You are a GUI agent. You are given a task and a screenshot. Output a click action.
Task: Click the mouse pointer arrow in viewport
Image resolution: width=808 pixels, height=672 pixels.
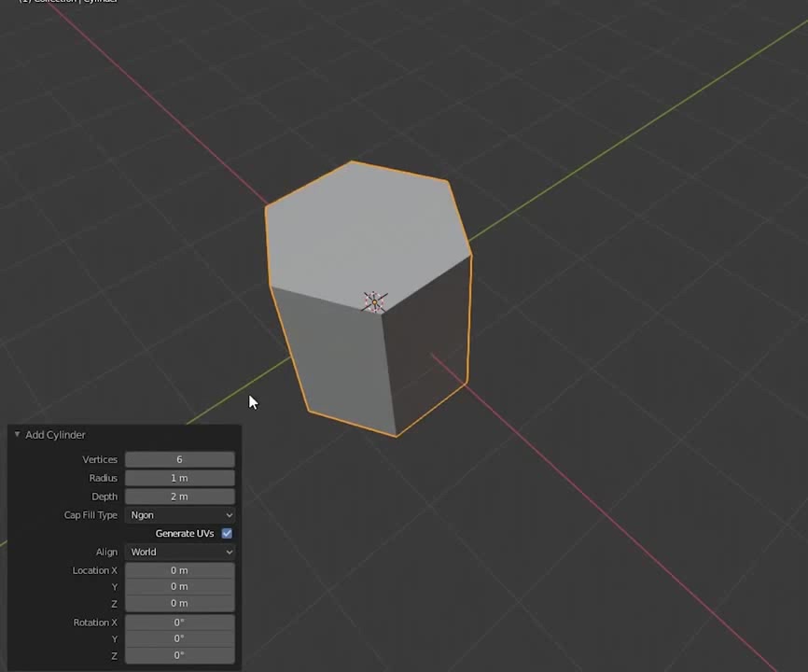252,402
